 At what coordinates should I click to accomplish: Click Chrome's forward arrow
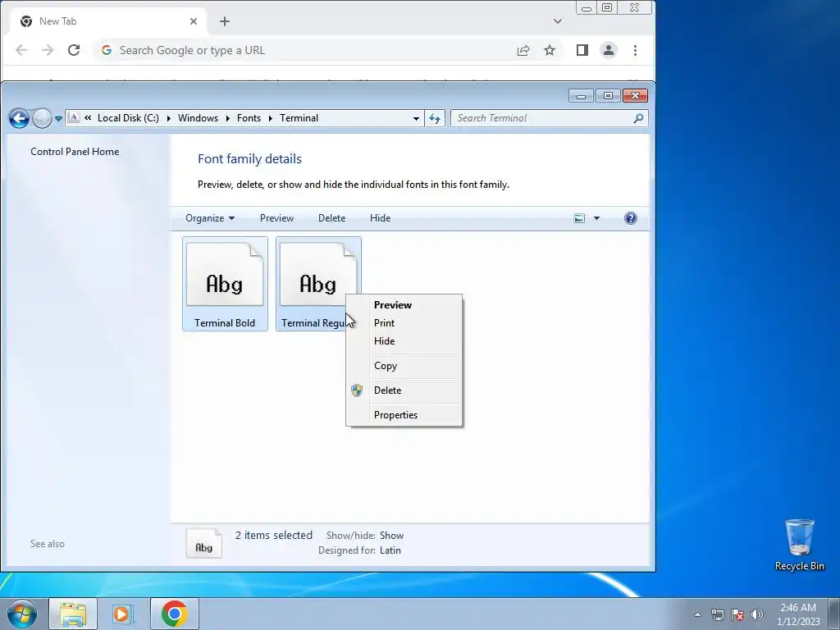(x=48, y=50)
